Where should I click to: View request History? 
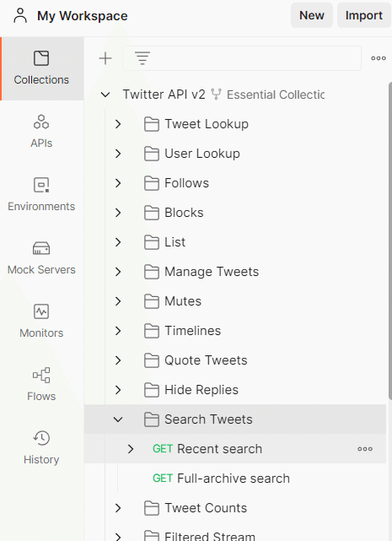[x=41, y=447]
